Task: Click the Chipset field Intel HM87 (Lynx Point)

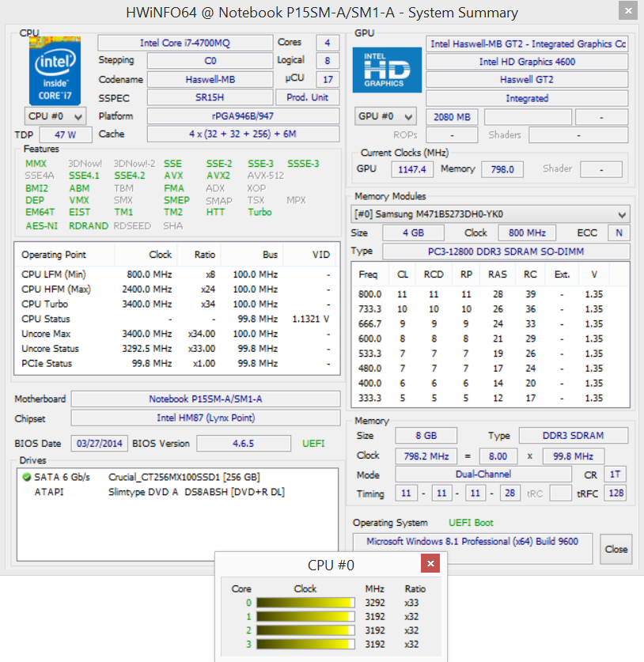Action: [206, 418]
